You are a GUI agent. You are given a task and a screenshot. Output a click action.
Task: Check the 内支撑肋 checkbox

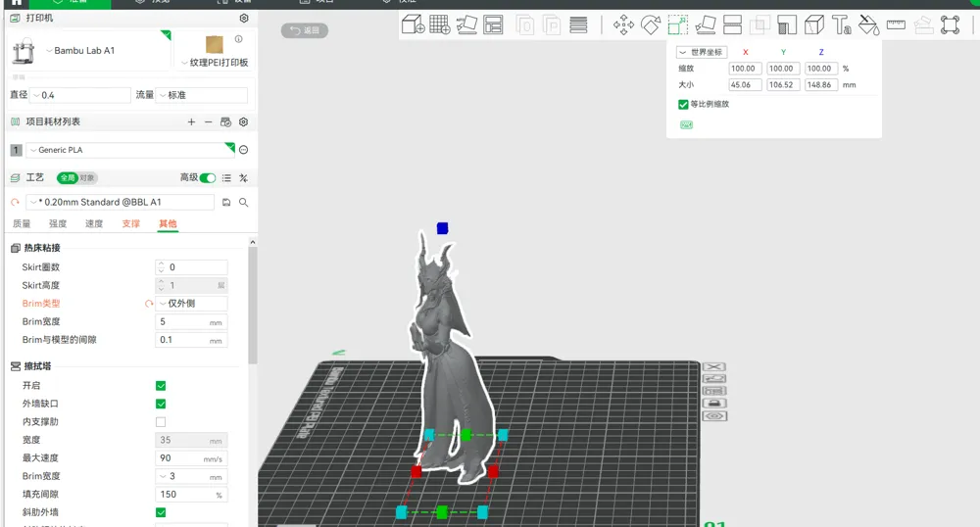[161, 422]
